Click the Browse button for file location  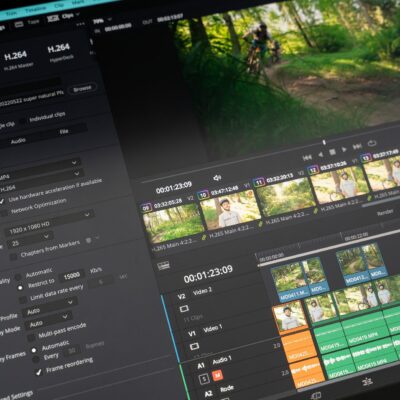click(x=82, y=89)
